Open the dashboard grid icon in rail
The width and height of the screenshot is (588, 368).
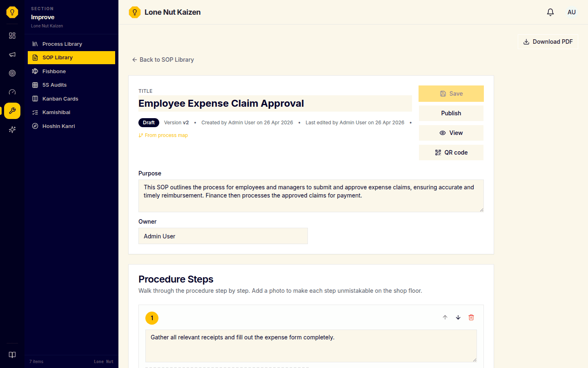[x=12, y=36]
